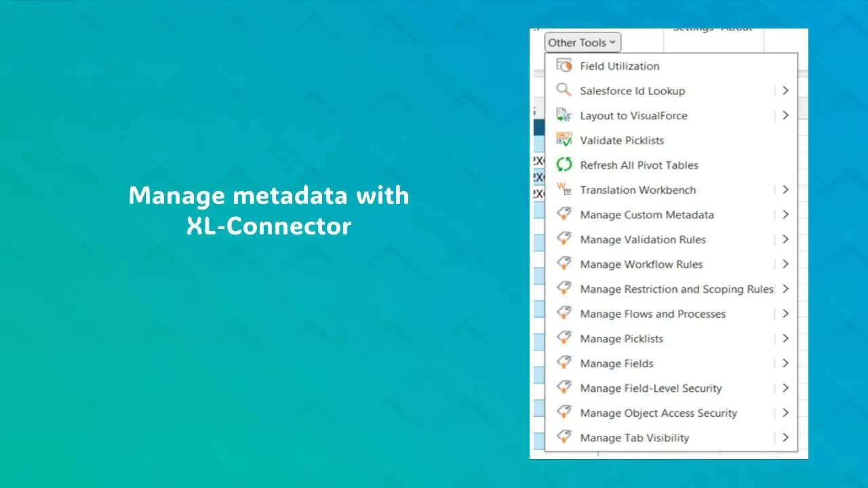Select Manage Workflow Rules menu item
The image size is (868, 488).
[641, 264]
